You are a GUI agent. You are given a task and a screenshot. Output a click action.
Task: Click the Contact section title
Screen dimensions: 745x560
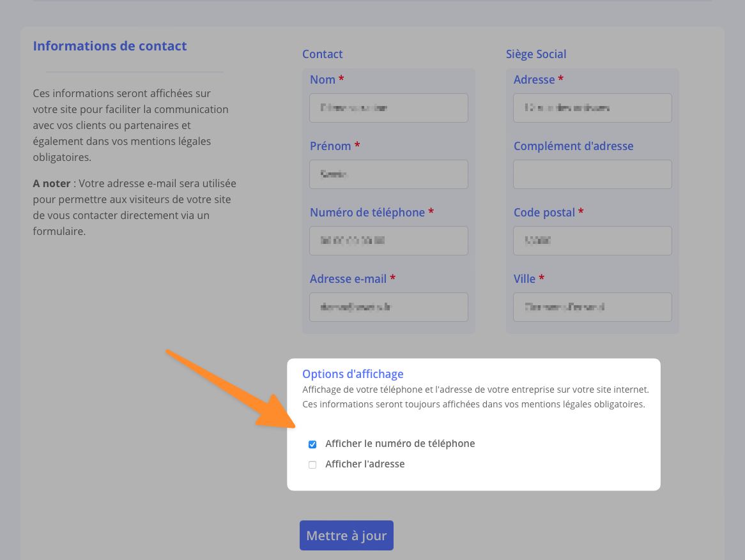pos(323,54)
